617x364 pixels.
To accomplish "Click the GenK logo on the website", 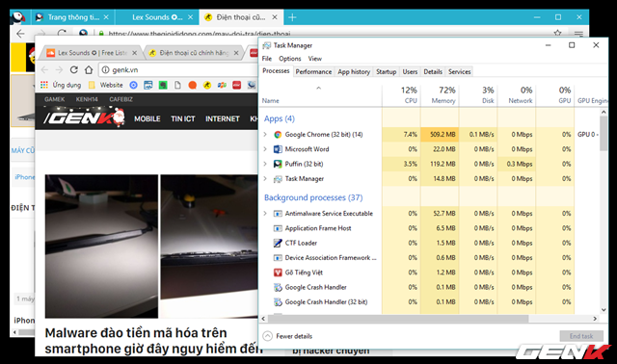I will click(x=84, y=117).
